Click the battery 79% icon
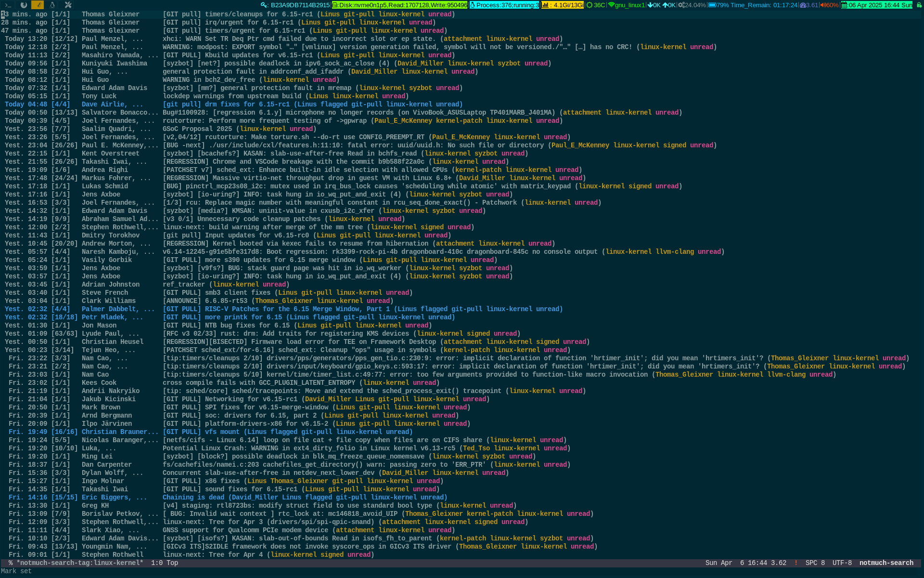The image size is (924, 578). pos(712,5)
